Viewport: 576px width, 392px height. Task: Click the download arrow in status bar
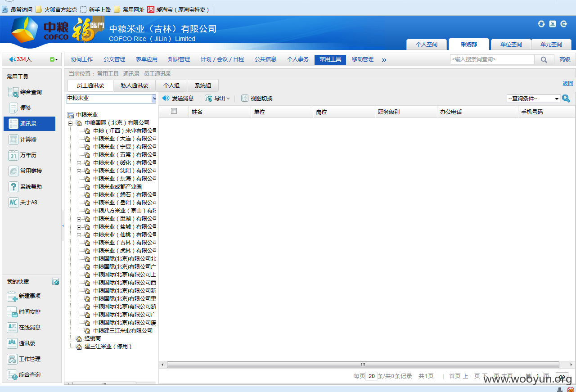click(560, 390)
